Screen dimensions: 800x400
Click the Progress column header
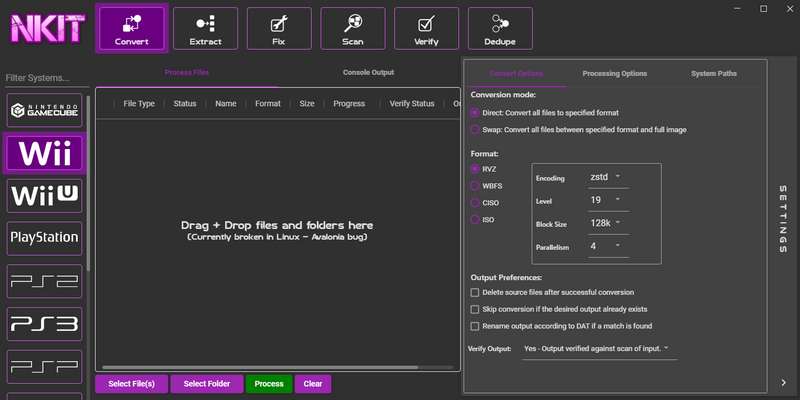(349, 104)
